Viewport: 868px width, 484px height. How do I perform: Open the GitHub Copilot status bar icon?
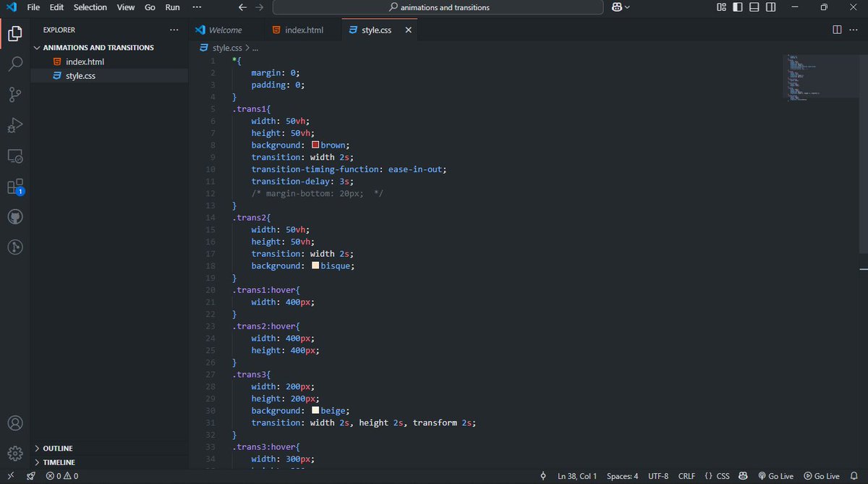[743, 476]
